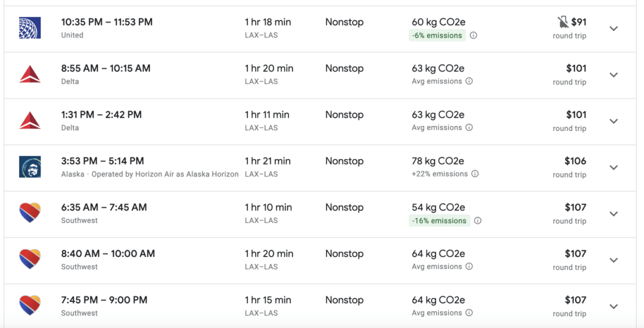Expand the Southwest 7:45 PM flight details
Screen dimensions: 644x328
tap(614, 305)
